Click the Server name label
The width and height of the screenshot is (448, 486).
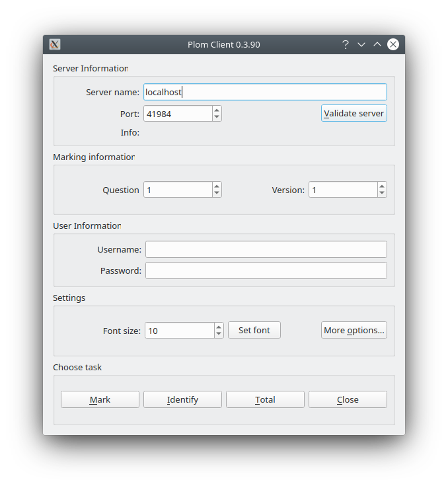coord(113,93)
